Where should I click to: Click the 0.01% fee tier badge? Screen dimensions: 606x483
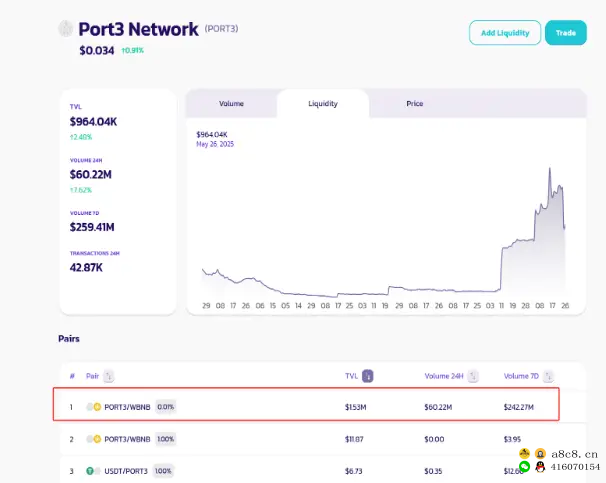(x=166, y=407)
